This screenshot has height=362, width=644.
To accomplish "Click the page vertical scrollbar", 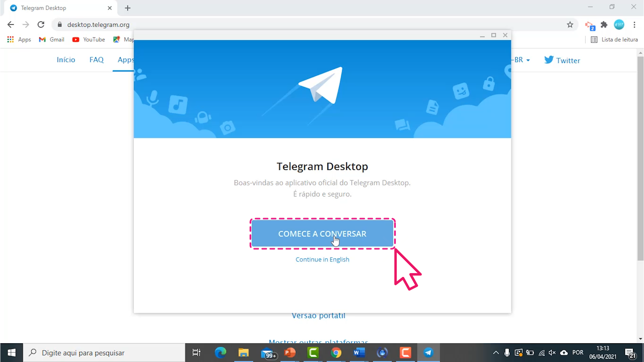I will pyautogui.click(x=640, y=158).
